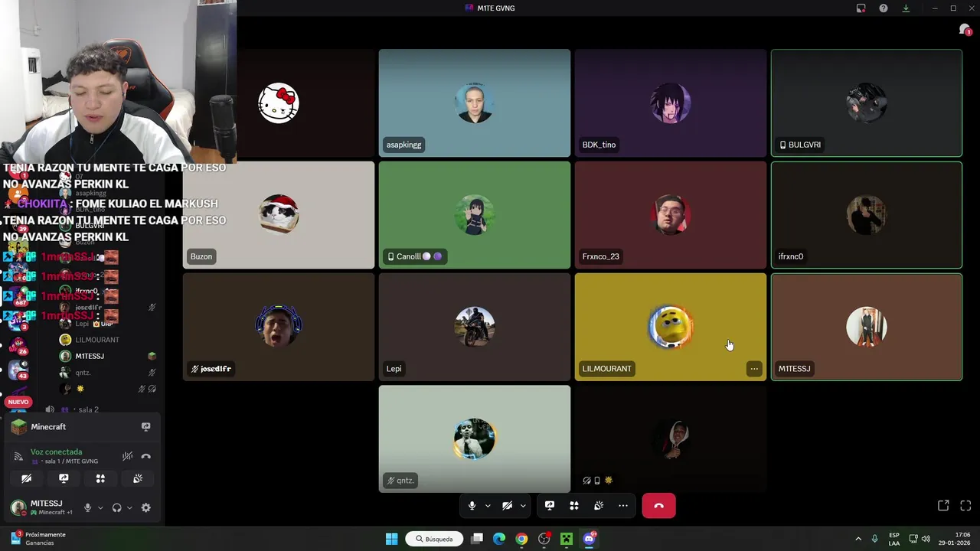Toggle camera in bottom call bar

(507, 506)
